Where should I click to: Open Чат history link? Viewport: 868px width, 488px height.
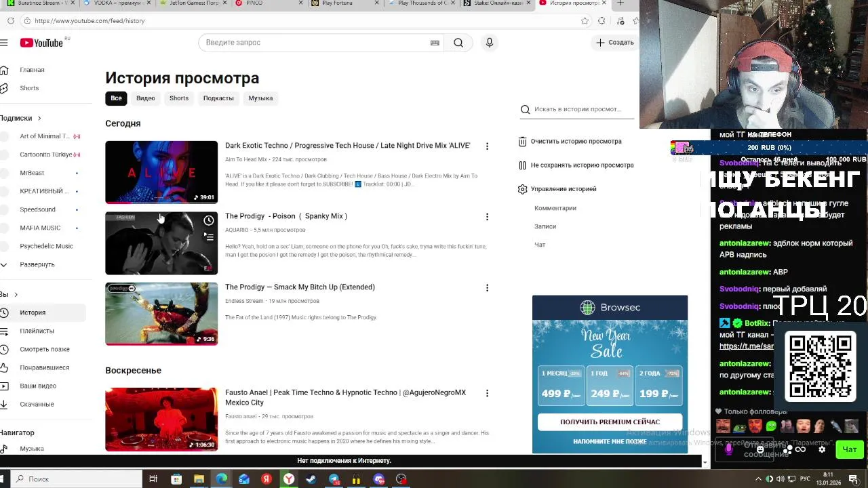tap(540, 245)
